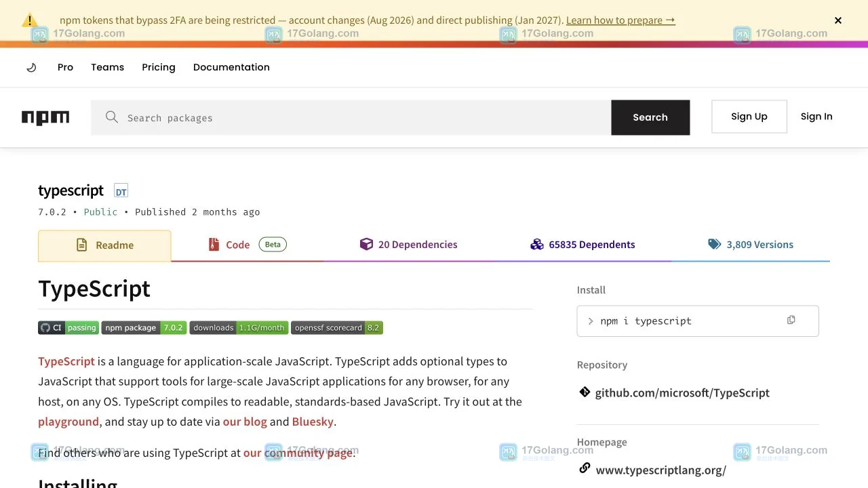Open the playground link
Screen dimensions: 868x488
pos(68,422)
